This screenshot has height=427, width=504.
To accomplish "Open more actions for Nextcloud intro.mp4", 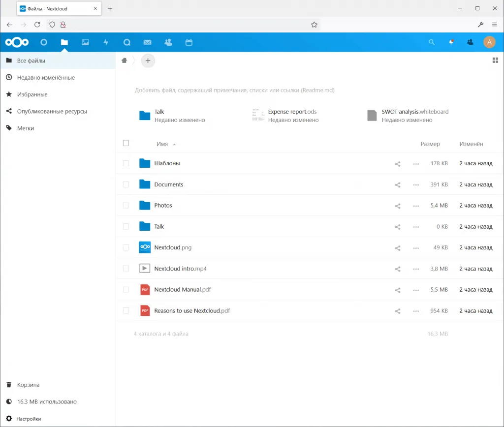I will point(416,269).
